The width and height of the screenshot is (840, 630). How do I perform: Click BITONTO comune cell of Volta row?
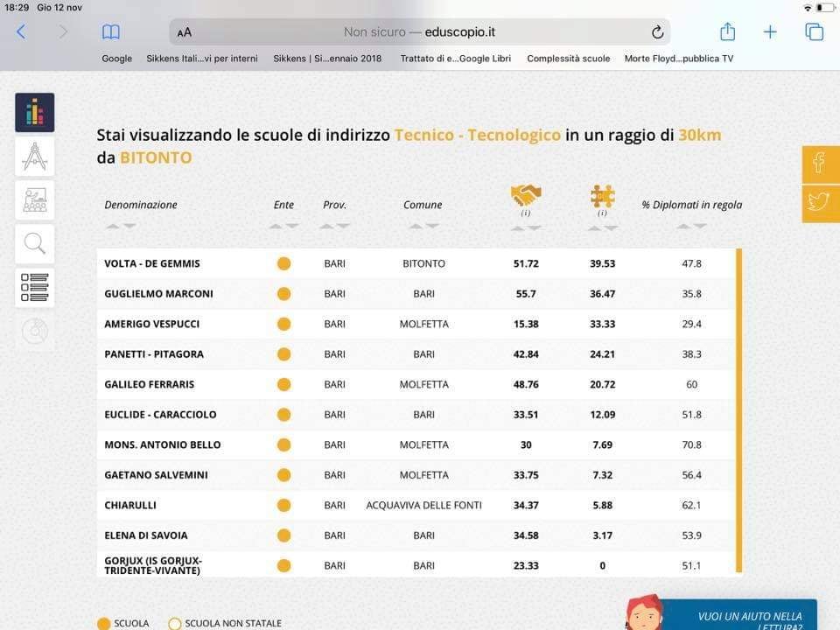423,263
